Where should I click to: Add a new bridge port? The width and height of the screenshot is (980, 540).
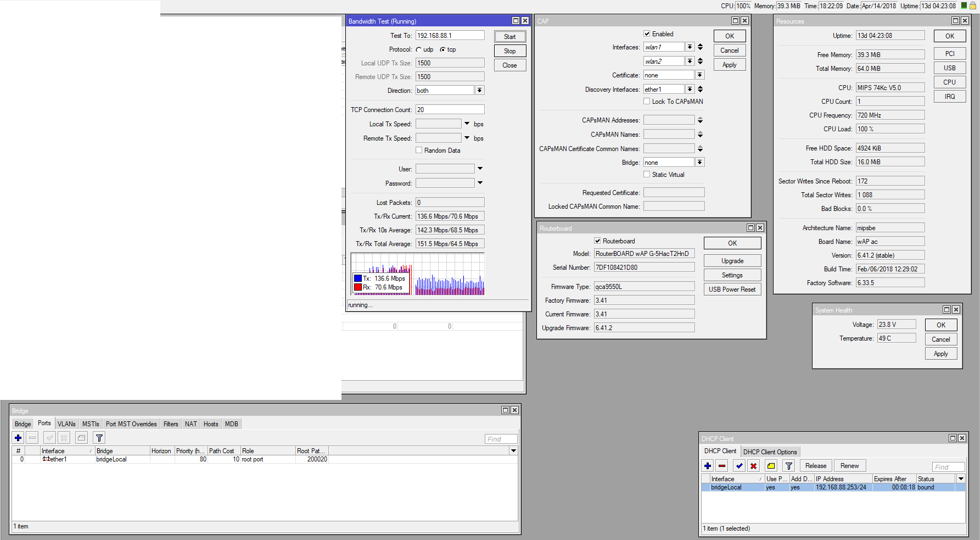tap(18, 437)
